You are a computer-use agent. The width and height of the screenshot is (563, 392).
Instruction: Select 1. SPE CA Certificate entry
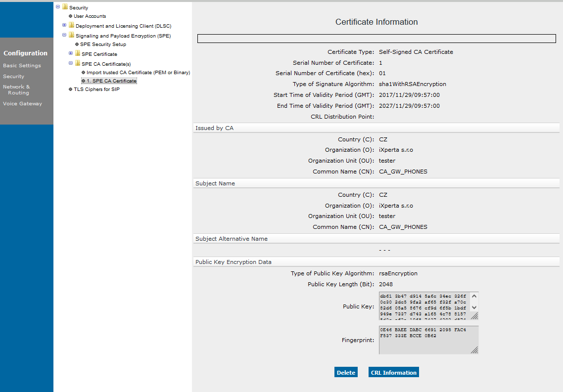tap(112, 81)
